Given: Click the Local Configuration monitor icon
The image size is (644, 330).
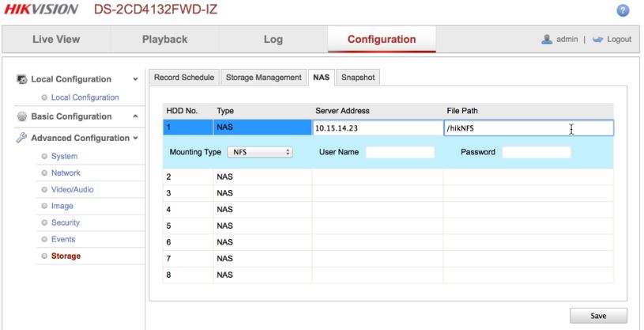Looking at the screenshot, I should pyautogui.click(x=21, y=80).
